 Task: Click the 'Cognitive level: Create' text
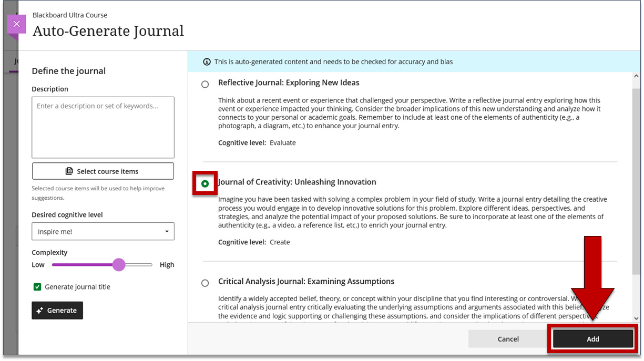coord(254,242)
